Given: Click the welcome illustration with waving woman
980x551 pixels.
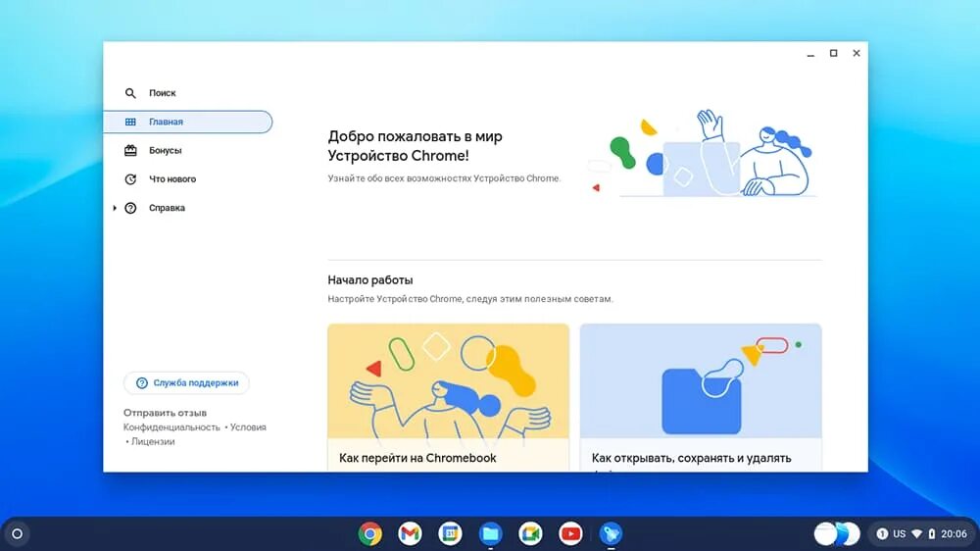Looking at the screenshot, I should (x=702, y=154).
